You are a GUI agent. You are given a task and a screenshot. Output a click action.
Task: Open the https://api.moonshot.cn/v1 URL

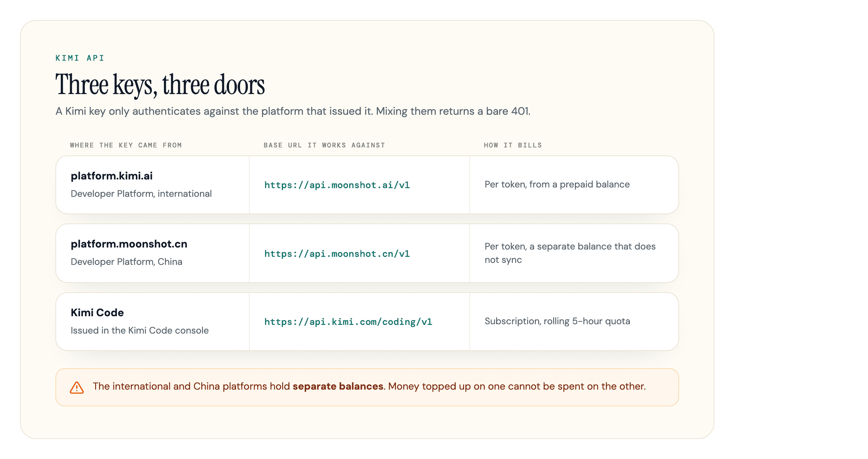click(x=337, y=254)
